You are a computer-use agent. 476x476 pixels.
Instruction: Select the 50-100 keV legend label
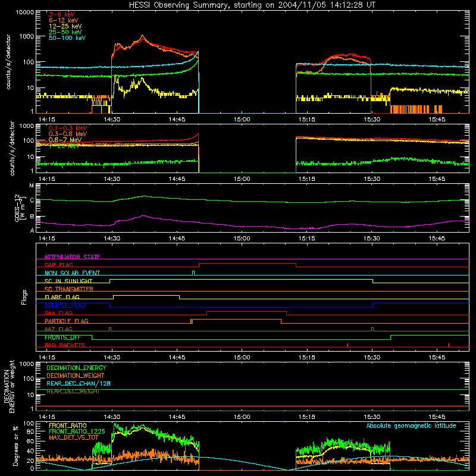pyautogui.click(x=67, y=38)
